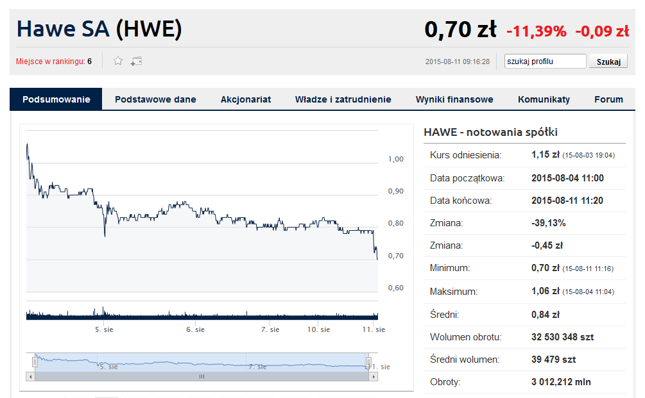Click the Miejsce w rankingu link
Image resolution: width=645 pixels, height=398 pixels.
[50, 61]
